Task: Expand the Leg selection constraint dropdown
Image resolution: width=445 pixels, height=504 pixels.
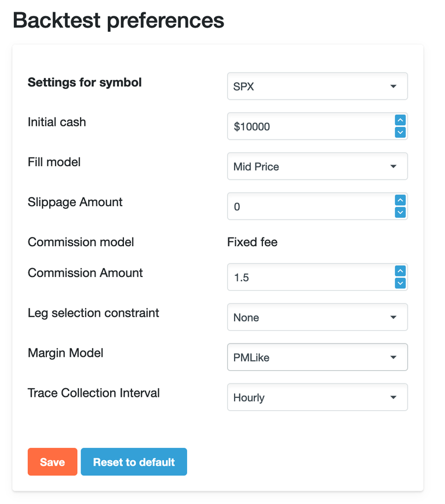Action: pos(318,317)
